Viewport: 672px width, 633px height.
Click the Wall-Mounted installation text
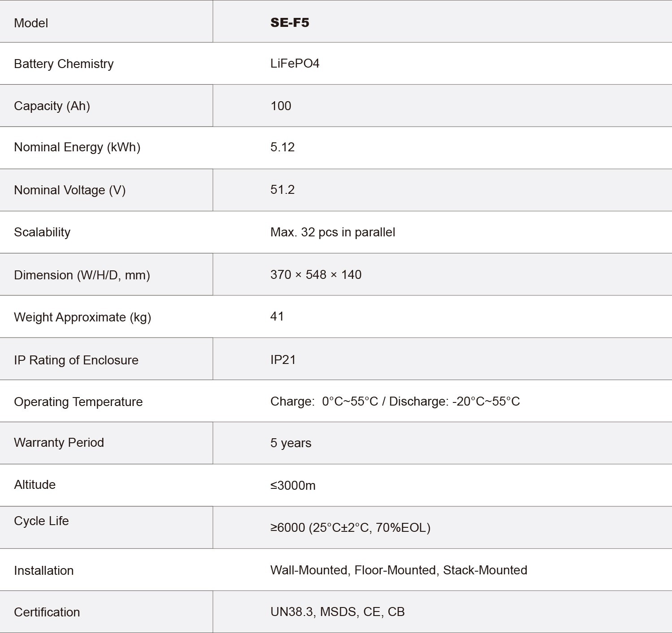click(x=309, y=570)
